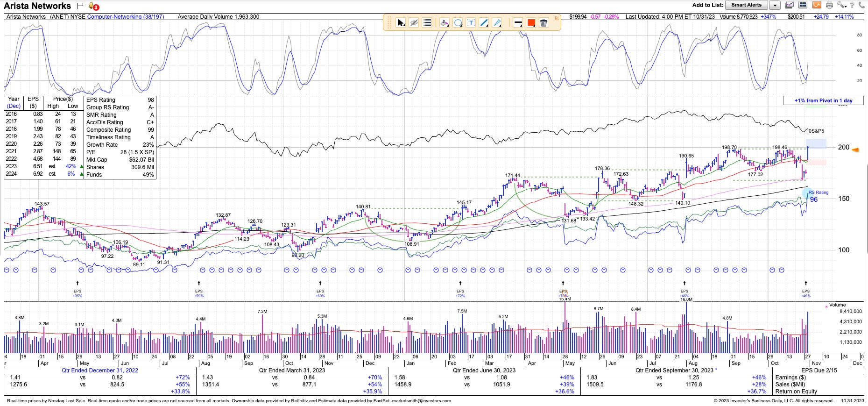The width and height of the screenshot is (868, 406).
Task: Click the EPS Due 2/15 label
Action: click(x=819, y=370)
